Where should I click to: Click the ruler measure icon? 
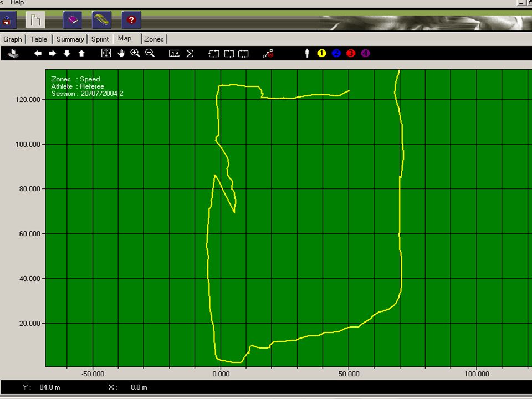click(x=174, y=53)
